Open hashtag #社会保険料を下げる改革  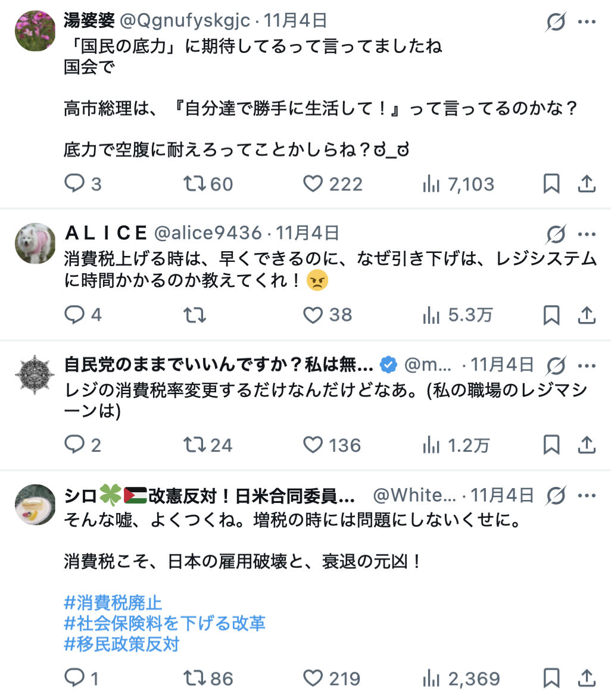coord(164,623)
